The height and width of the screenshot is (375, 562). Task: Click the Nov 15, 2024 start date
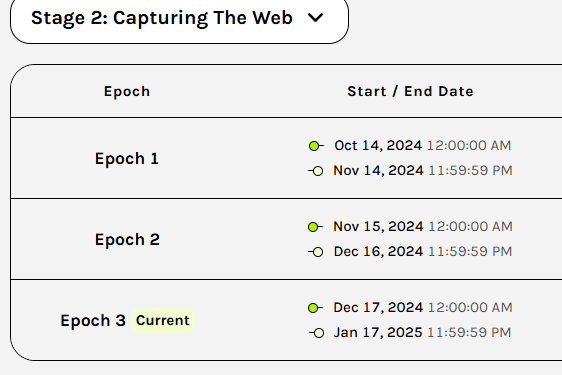tap(378, 227)
